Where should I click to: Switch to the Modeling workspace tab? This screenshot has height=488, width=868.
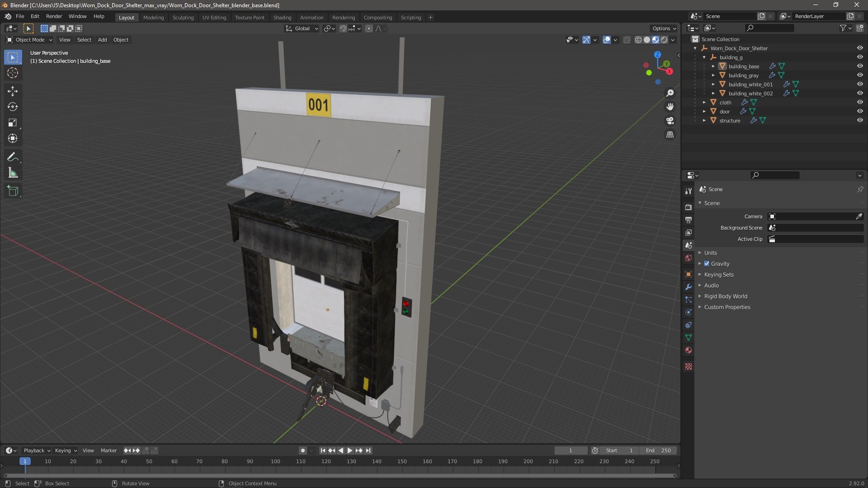point(153,18)
